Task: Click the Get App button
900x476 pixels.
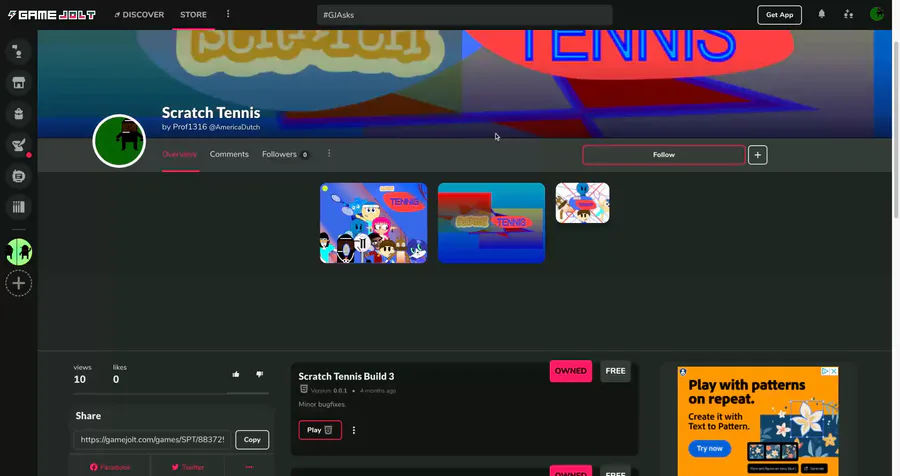Action: point(779,15)
